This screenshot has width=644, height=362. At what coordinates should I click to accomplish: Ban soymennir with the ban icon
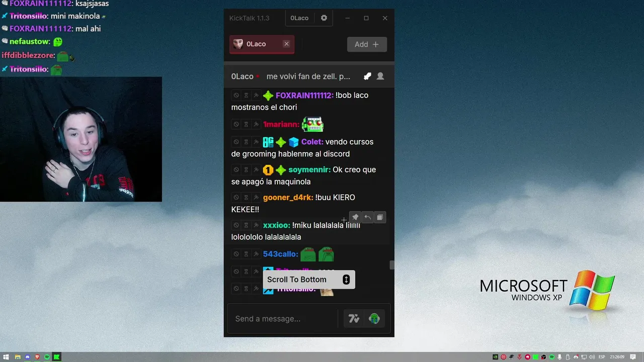(236, 169)
